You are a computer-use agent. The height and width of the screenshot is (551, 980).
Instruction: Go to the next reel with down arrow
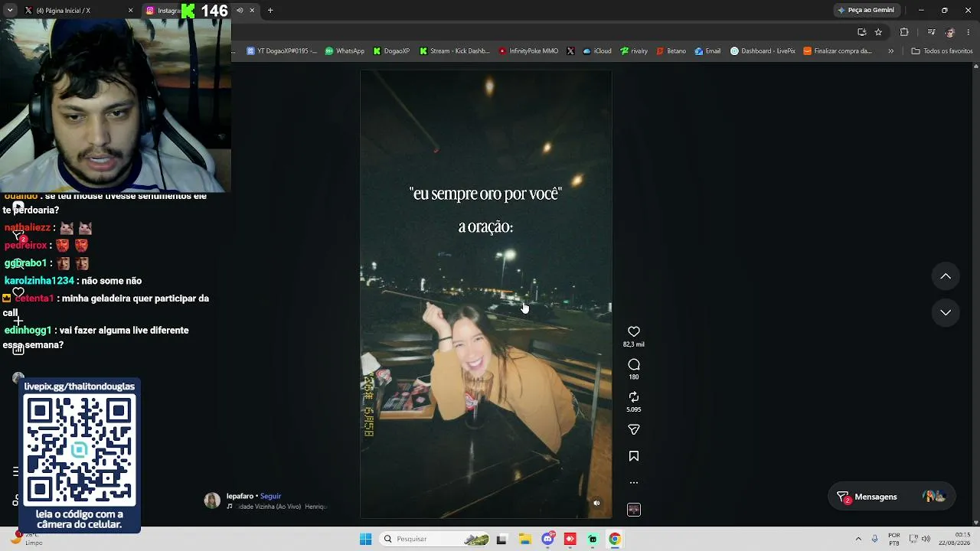coord(946,312)
